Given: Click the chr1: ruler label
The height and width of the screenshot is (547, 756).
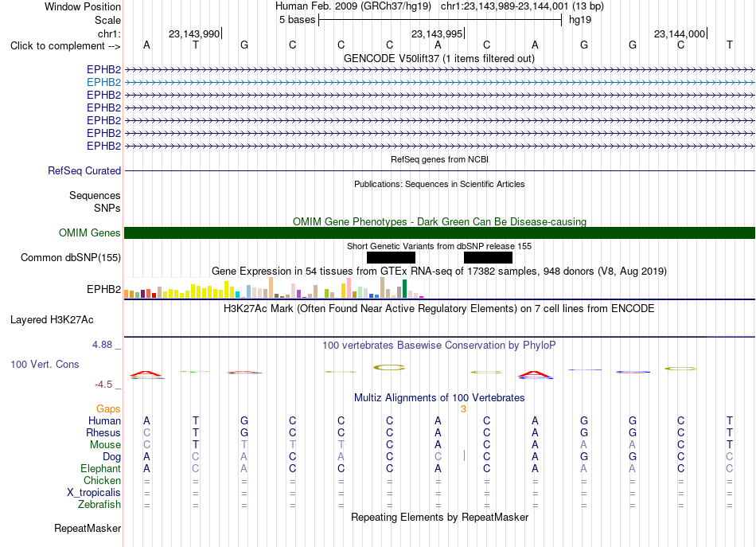Looking at the screenshot, I should (109, 33).
